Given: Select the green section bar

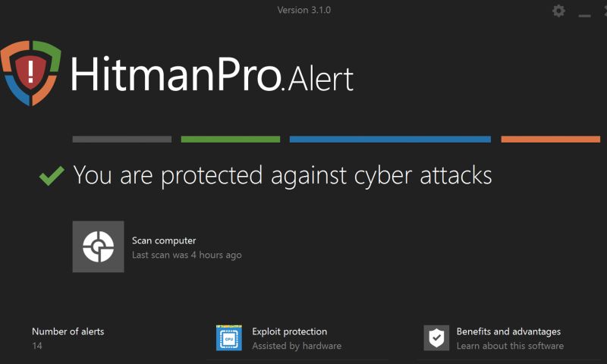Looking at the screenshot, I should click(x=231, y=140).
